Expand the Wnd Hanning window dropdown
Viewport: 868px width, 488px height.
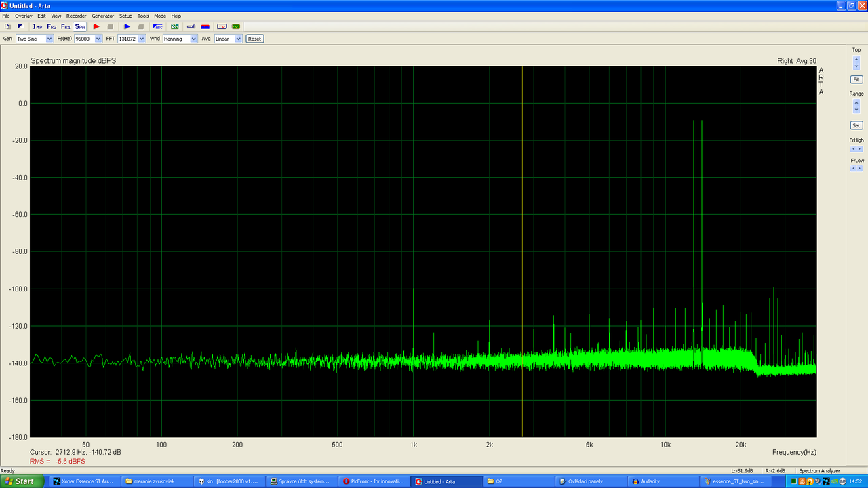180,39
